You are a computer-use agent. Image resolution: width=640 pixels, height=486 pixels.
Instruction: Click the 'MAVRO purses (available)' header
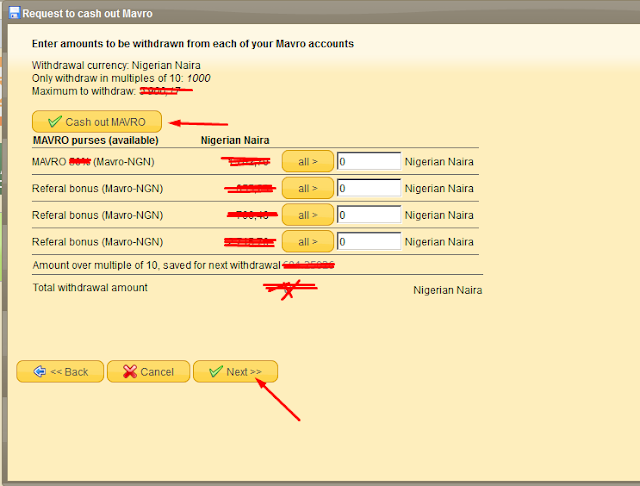tap(96, 140)
